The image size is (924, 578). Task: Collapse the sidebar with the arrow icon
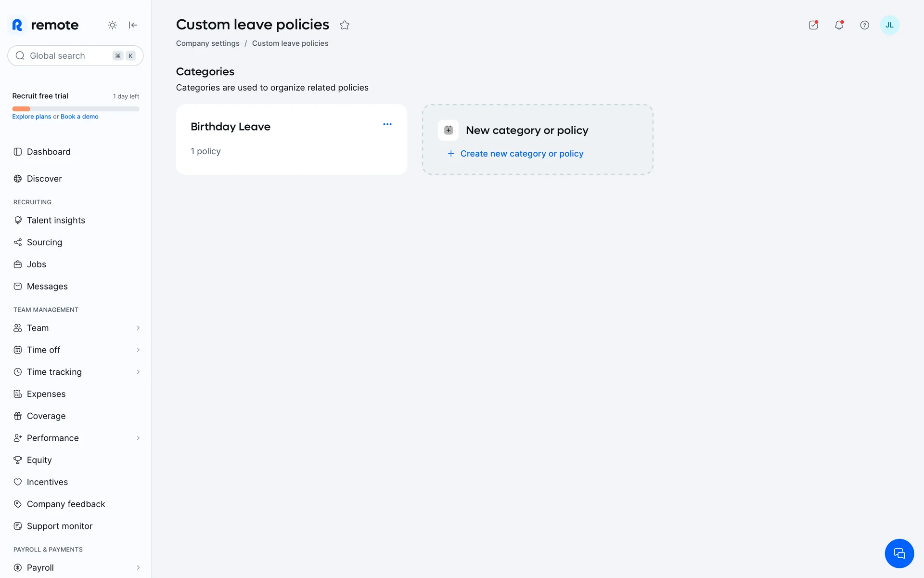[x=133, y=25]
